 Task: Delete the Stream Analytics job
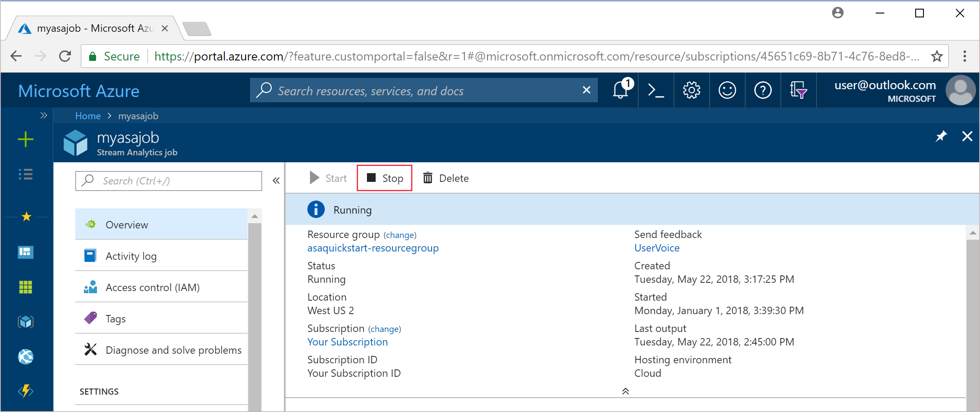click(446, 178)
